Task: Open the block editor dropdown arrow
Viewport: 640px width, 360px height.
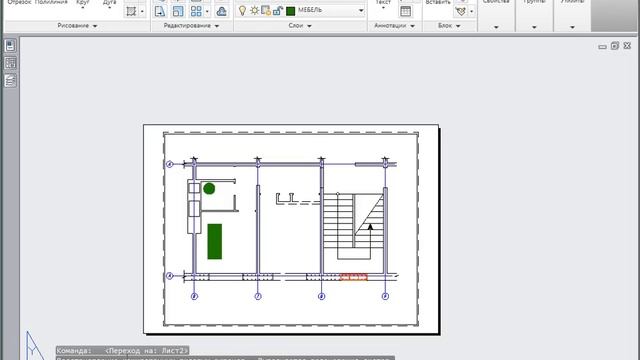Action: 471,11
